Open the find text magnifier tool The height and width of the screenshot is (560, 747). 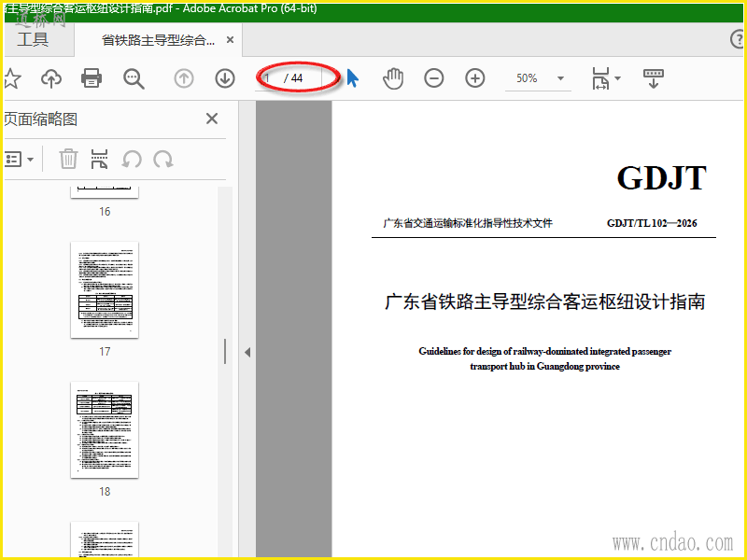click(x=134, y=78)
